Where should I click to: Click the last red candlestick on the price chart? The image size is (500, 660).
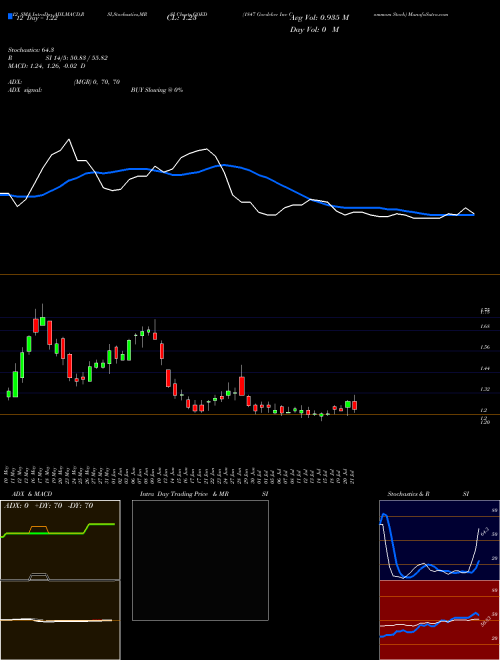[355, 405]
